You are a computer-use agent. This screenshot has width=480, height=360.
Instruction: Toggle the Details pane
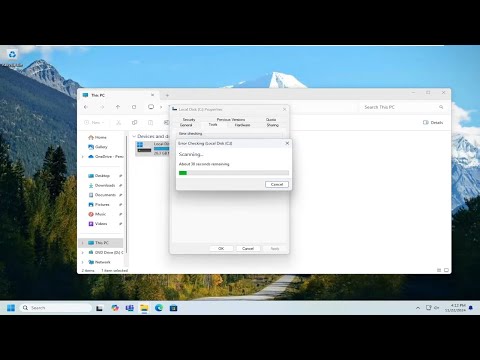coord(433,123)
